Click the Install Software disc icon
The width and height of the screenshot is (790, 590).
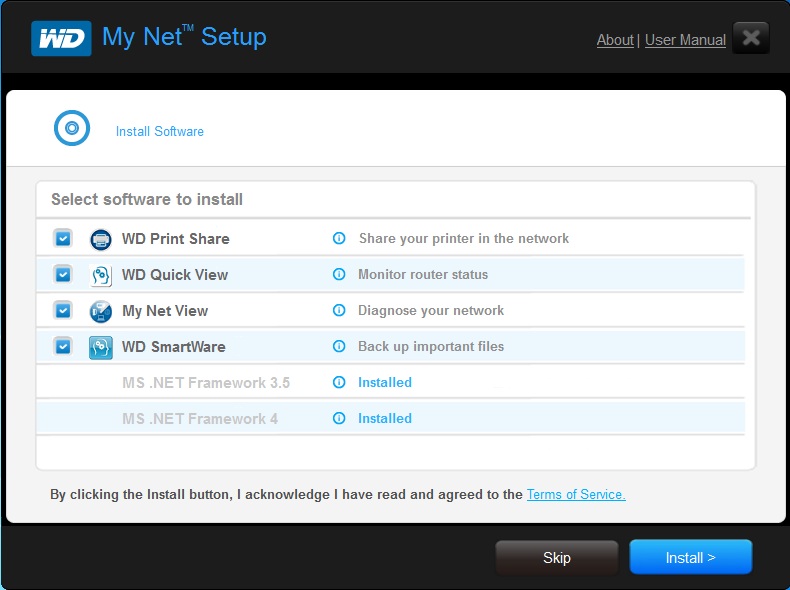[x=72, y=128]
